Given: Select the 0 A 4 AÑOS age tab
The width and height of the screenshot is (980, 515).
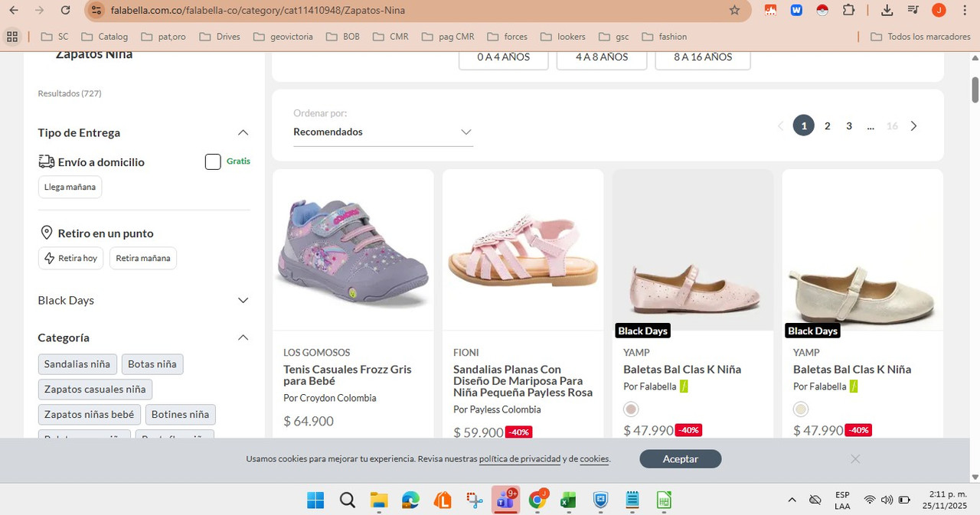Looking at the screenshot, I should (x=503, y=58).
